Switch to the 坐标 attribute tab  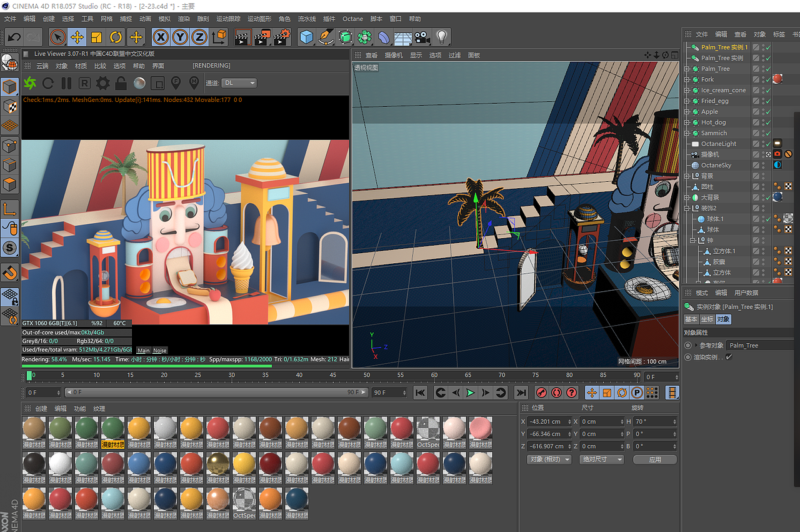pyautogui.click(x=706, y=319)
